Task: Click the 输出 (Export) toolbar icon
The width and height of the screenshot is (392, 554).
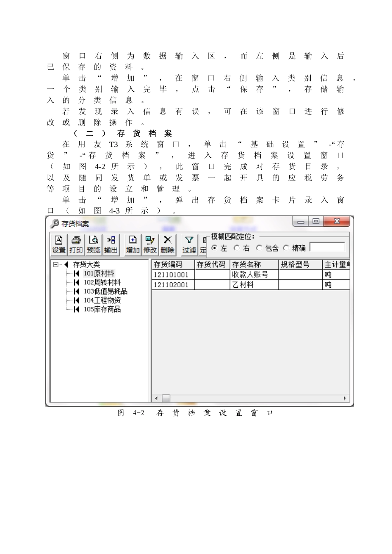Action: click(x=111, y=244)
